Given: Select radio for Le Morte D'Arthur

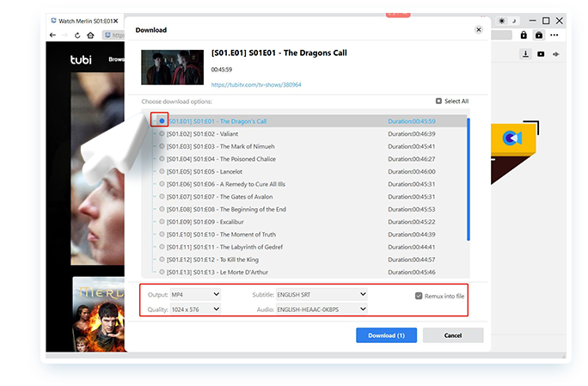Looking at the screenshot, I should [x=162, y=272].
